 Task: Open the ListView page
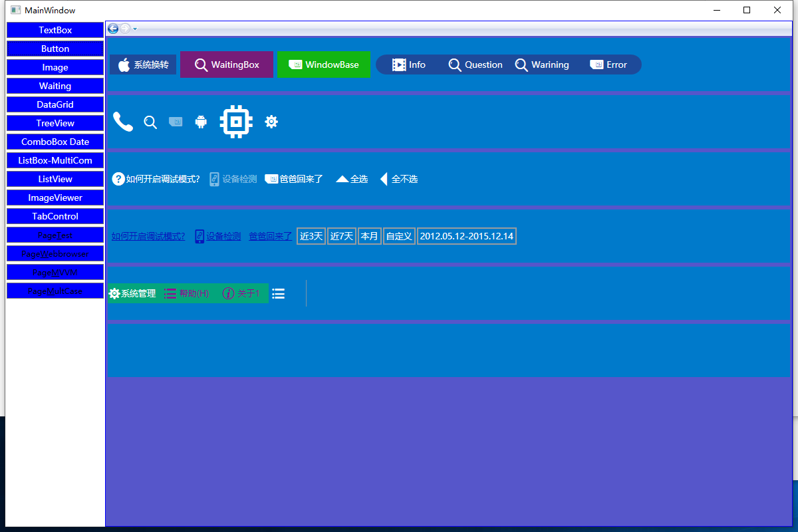[55, 179]
